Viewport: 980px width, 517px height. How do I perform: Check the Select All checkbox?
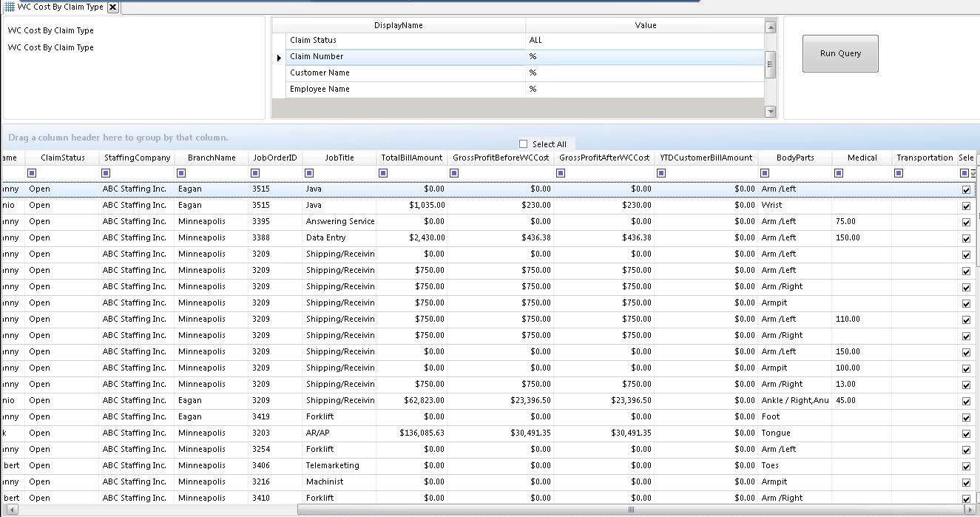coord(524,144)
